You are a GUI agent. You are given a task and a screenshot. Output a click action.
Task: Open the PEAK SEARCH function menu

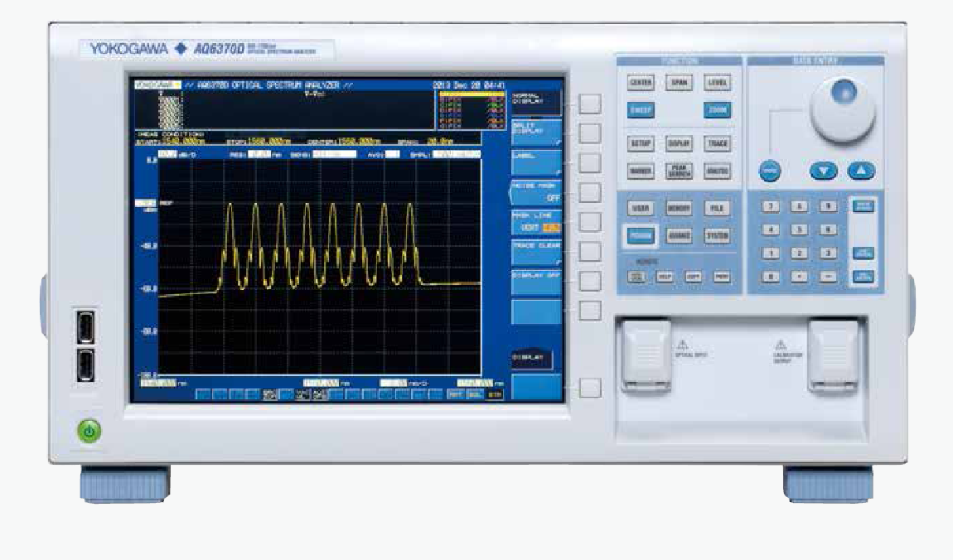(x=679, y=171)
